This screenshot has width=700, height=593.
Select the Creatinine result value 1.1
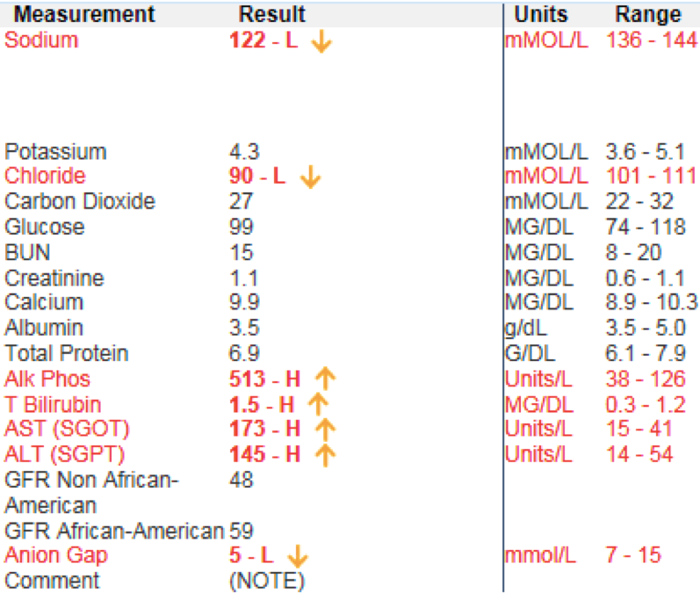point(242,278)
